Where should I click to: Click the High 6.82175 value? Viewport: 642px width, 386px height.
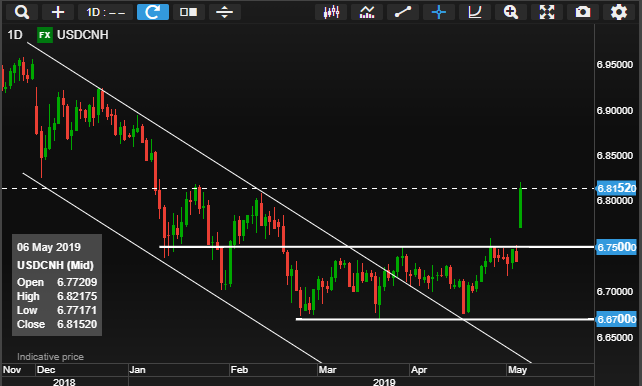tap(77, 296)
